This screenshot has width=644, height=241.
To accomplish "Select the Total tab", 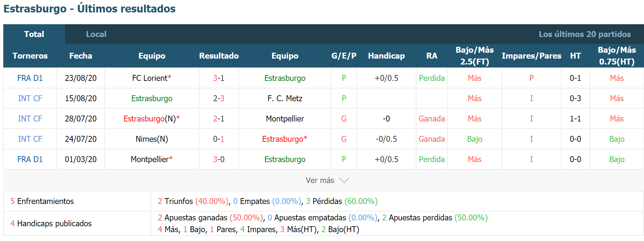I will click(x=34, y=34).
